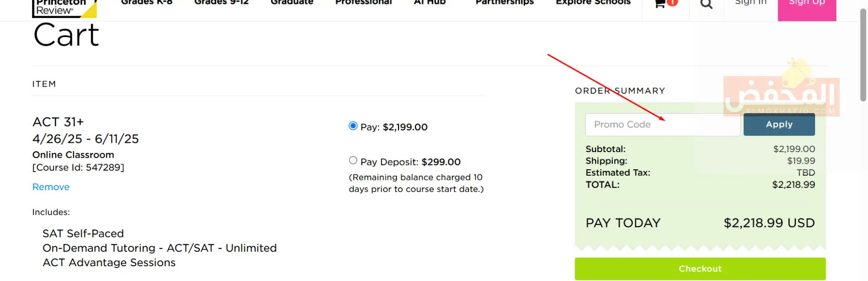Click the Sign In link

point(751,3)
